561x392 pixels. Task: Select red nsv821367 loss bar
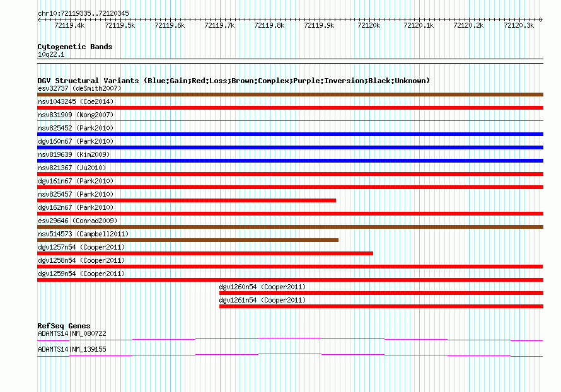(x=290, y=174)
